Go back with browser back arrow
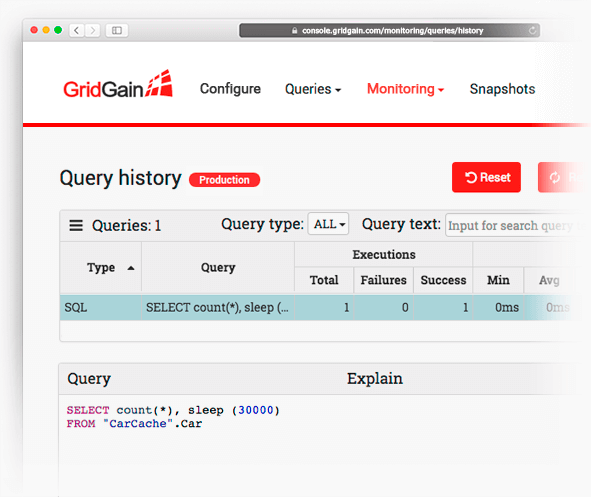This screenshot has height=497, width=591. [x=77, y=30]
